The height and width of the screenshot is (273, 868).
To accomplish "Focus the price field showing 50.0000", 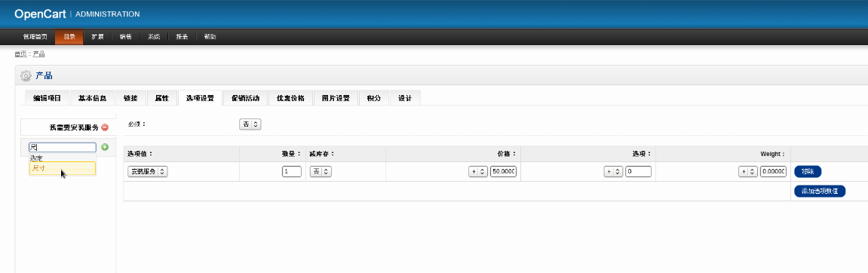I will pyautogui.click(x=503, y=172).
